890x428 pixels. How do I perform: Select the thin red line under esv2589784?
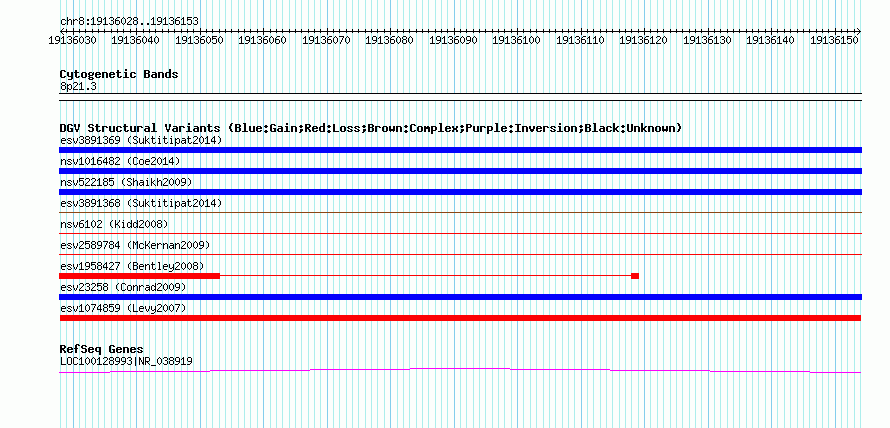click(x=460, y=254)
